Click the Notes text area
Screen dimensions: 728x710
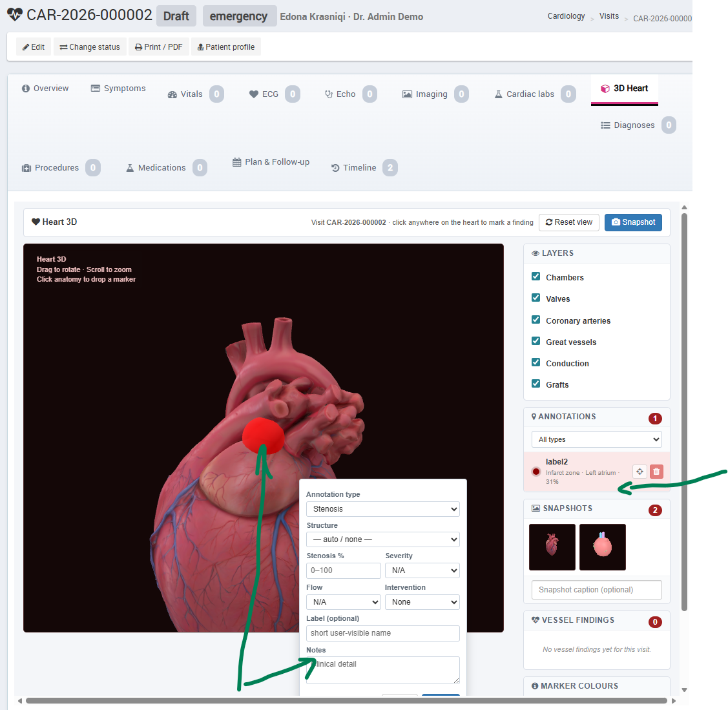[382, 670]
